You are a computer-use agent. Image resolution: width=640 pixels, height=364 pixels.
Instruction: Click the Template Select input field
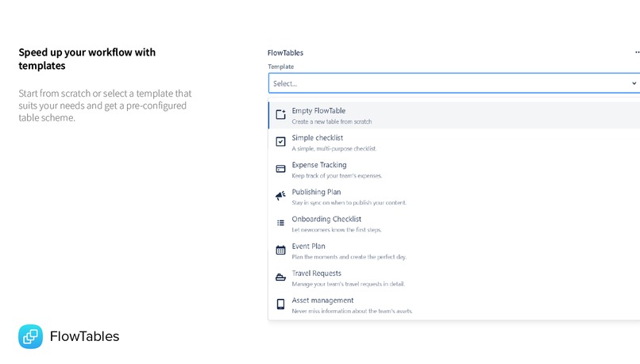coord(454,83)
